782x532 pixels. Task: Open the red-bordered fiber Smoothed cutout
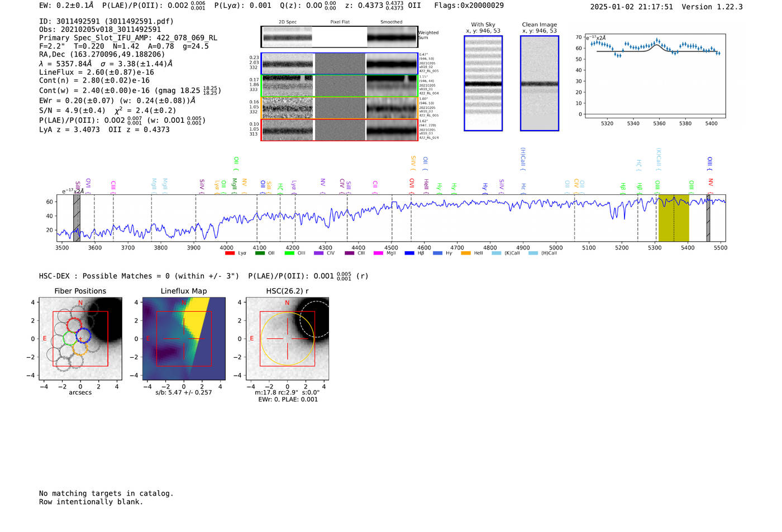pos(392,130)
